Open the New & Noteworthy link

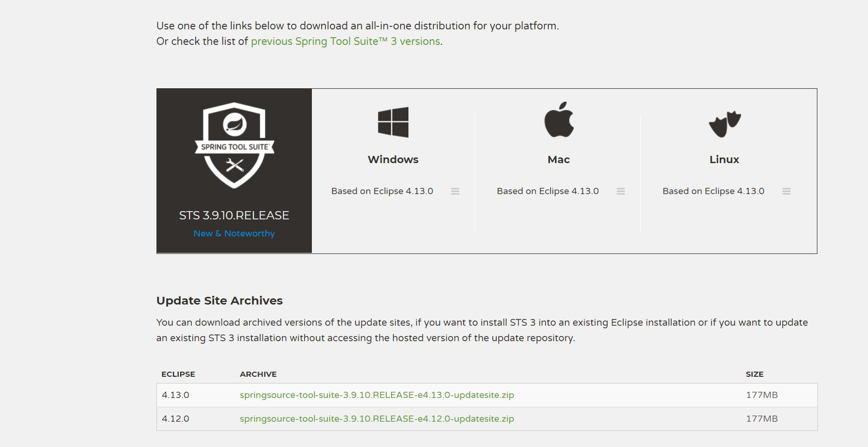point(234,233)
